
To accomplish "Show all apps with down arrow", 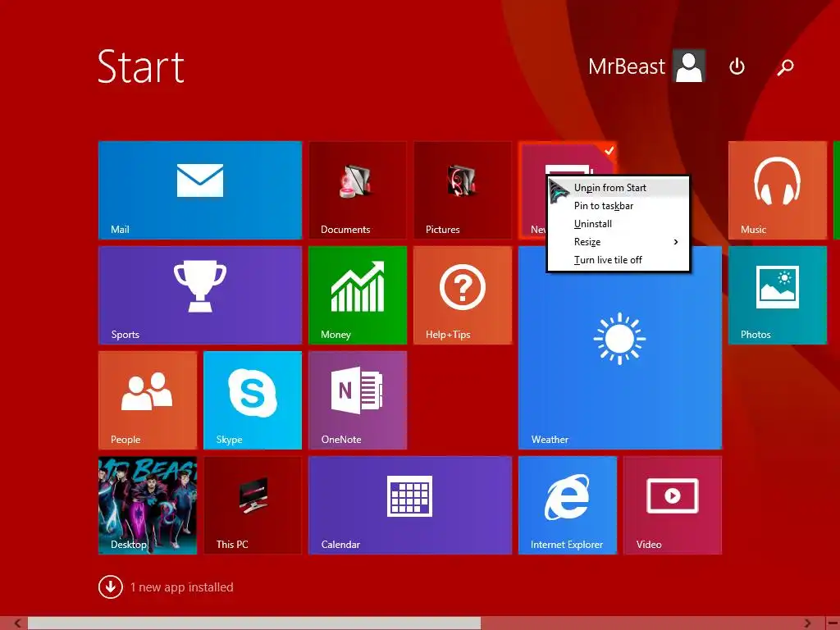I will (x=111, y=587).
